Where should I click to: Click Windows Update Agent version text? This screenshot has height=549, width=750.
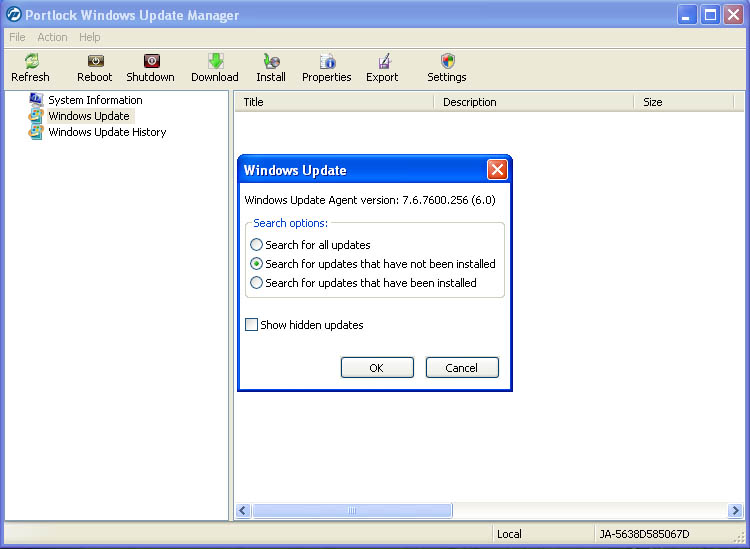[370, 200]
